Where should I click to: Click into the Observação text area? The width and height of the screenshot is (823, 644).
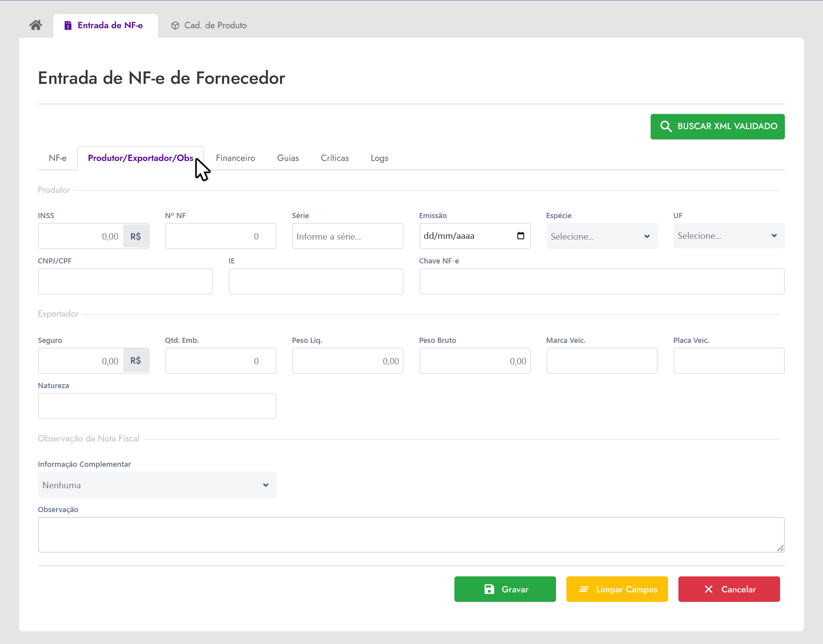coord(411,534)
